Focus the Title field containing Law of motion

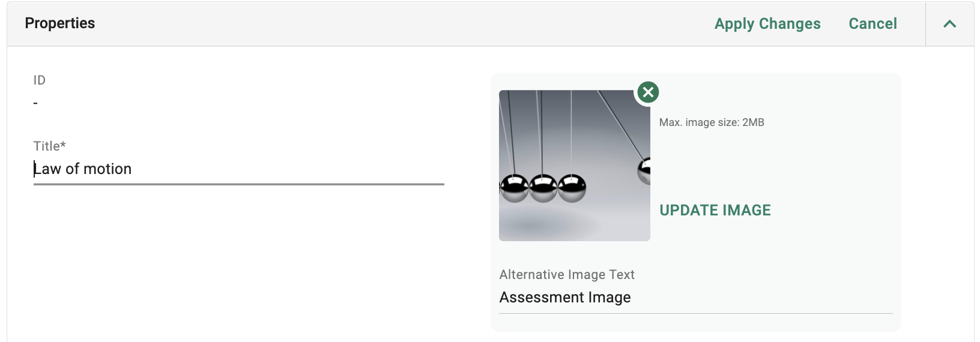click(238, 169)
